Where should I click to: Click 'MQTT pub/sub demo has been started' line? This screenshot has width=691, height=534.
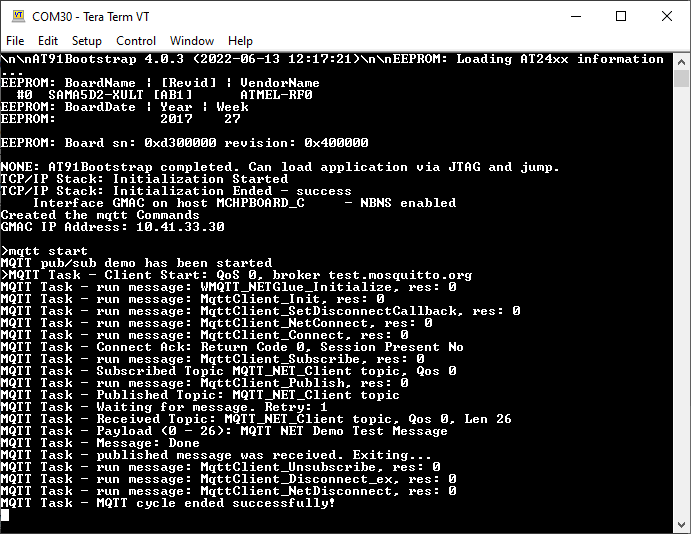click(137, 263)
